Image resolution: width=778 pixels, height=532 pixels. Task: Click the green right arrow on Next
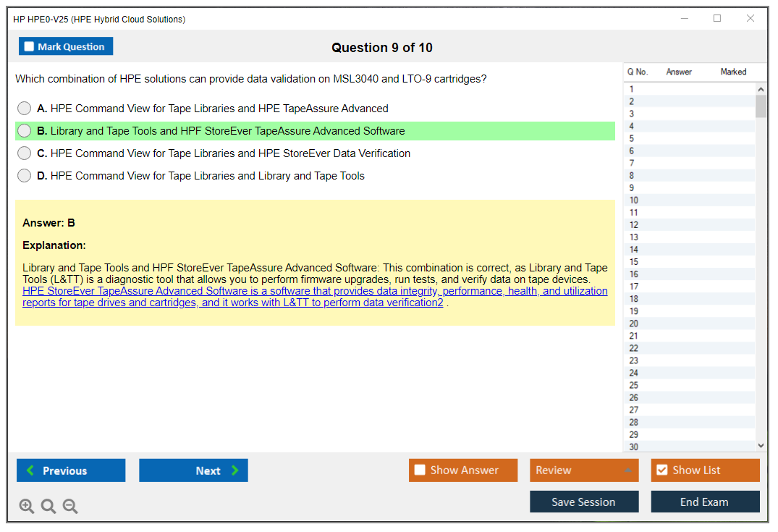click(x=235, y=470)
